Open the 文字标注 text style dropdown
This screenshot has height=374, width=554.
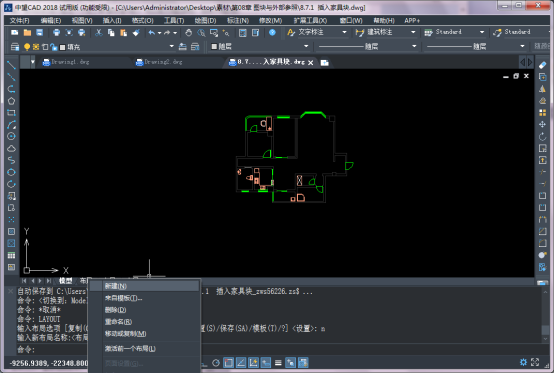(x=344, y=32)
